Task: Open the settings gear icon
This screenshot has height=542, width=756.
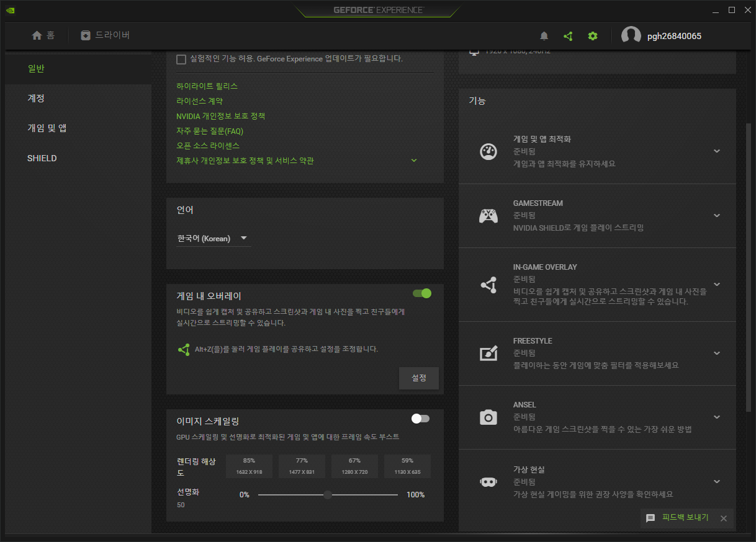Action: pos(593,36)
